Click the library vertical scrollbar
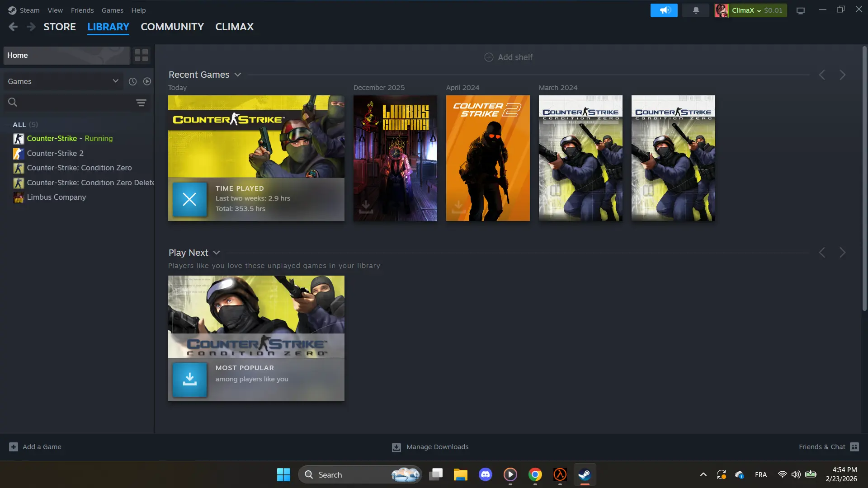Screen dimensions: 868x488 [864, 178]
